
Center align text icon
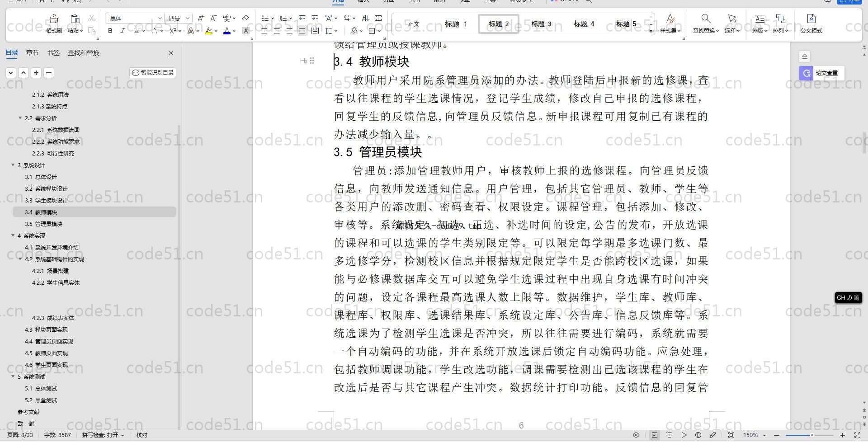click(277, 31)
